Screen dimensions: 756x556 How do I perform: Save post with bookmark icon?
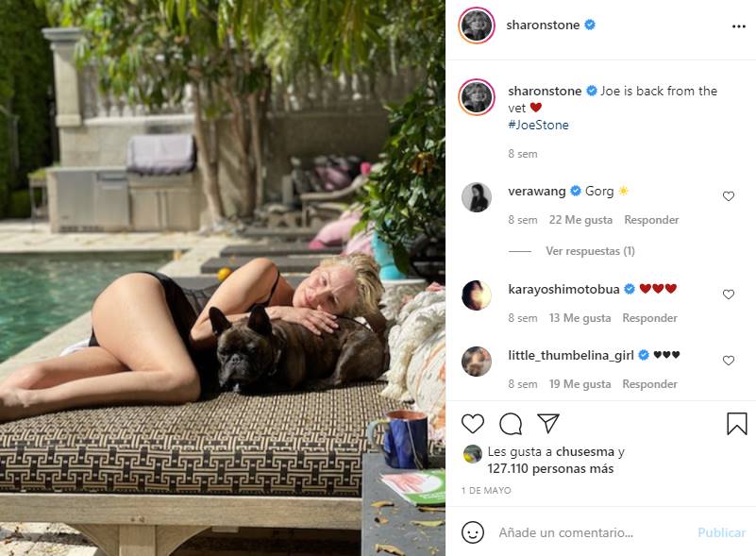pos(737,424)
